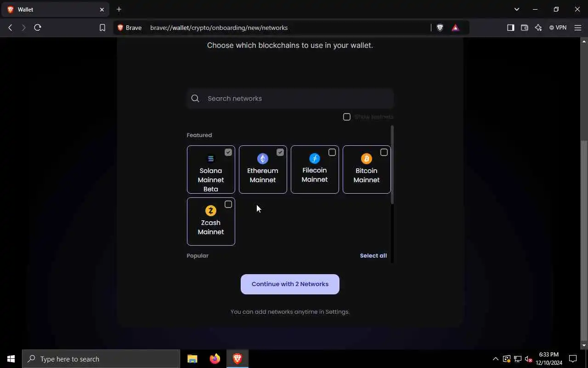Click the networks list scrollbar
The image size is (588, 368).
point(392,165)
